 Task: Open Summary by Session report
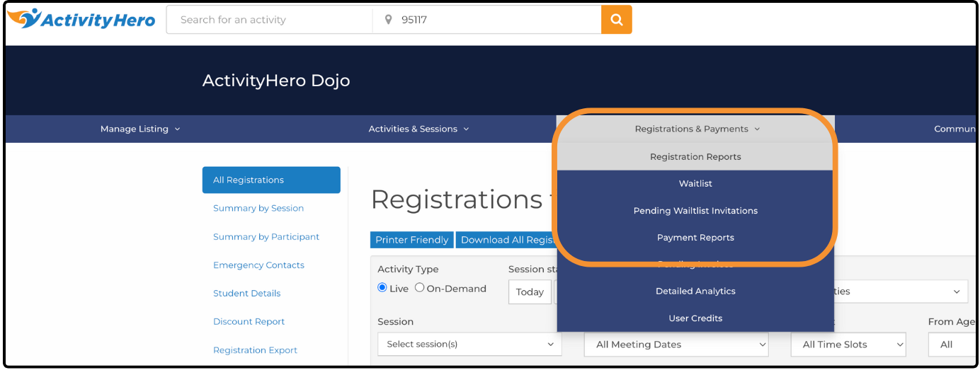[258, 208]
